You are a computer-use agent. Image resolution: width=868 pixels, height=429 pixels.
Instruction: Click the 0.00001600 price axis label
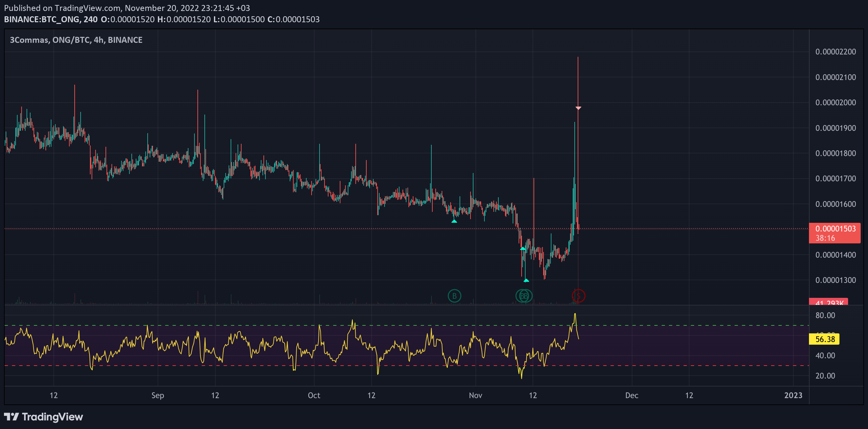coord(835,204)
